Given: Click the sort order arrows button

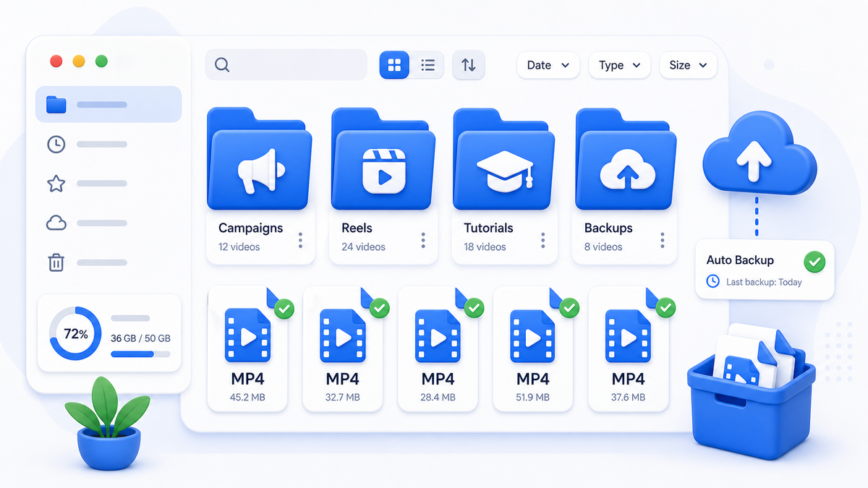Looking at the screenshot, I should (x=469, y=65).
